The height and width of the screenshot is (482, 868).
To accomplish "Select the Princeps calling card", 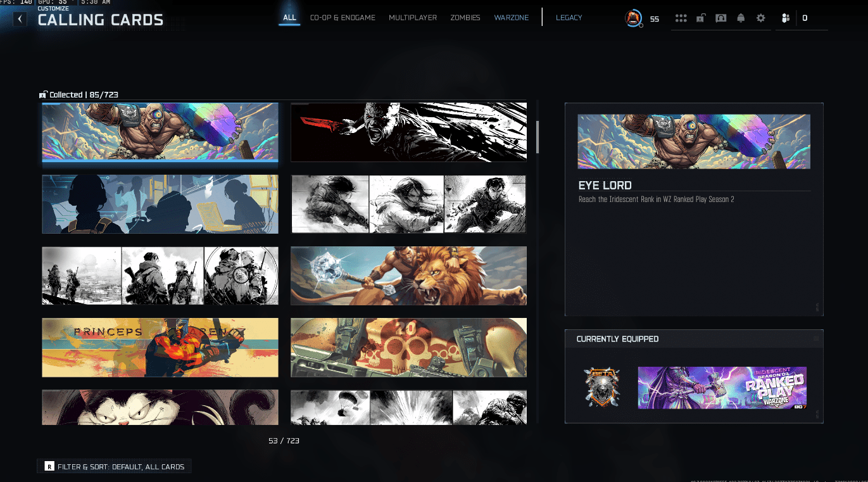I will 160,347.
